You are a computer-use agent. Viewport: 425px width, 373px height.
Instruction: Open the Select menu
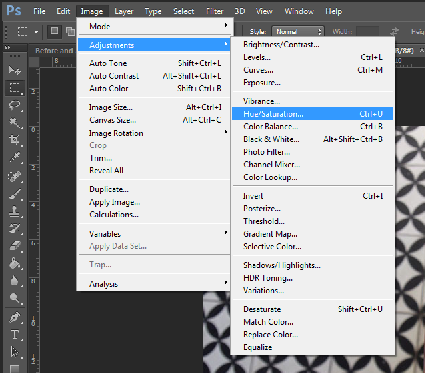184,11
